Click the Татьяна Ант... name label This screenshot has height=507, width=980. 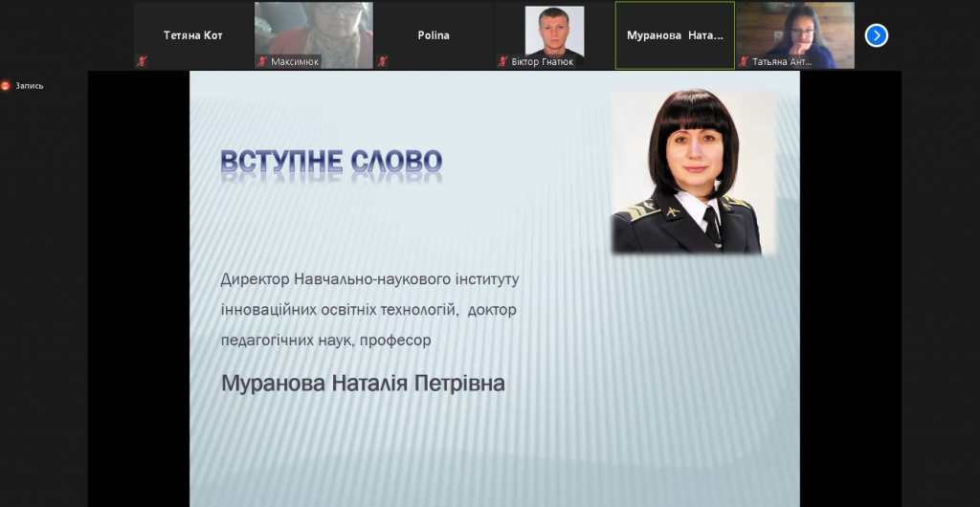tap(782, 62)
